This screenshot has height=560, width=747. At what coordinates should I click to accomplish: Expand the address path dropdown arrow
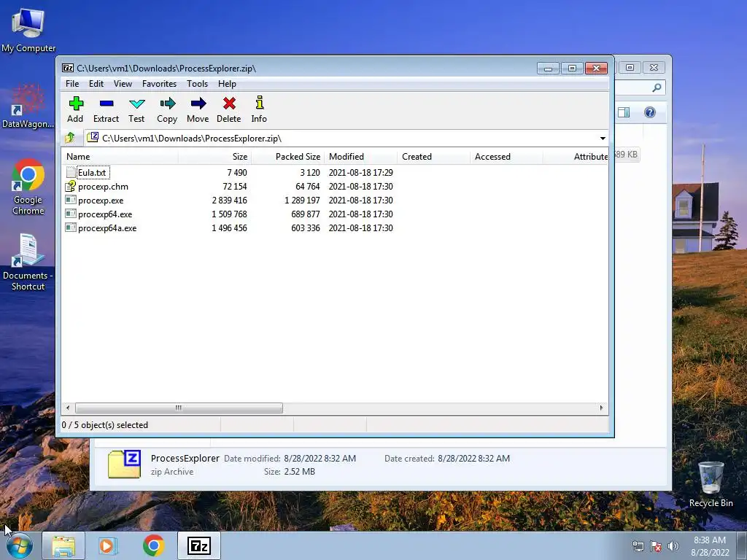click(x=603, y=138)
